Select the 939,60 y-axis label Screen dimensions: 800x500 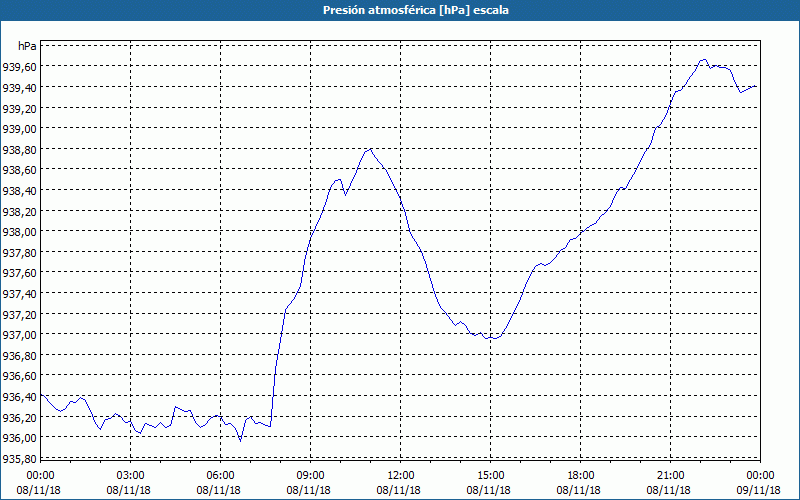[x=19, y=67]
